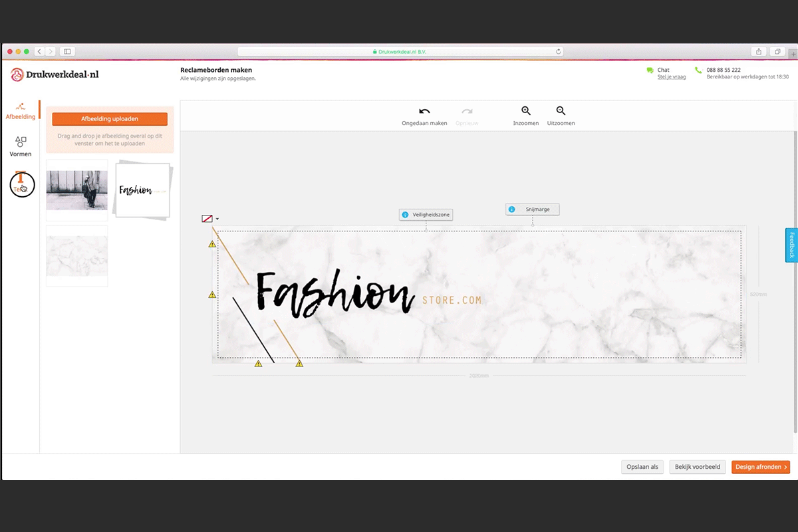Open the Tekst tool in sidebar

(x=21, y=184)
